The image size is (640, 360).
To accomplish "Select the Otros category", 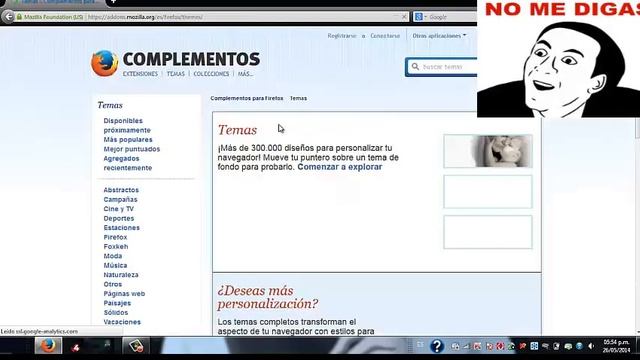I will 113,284.
